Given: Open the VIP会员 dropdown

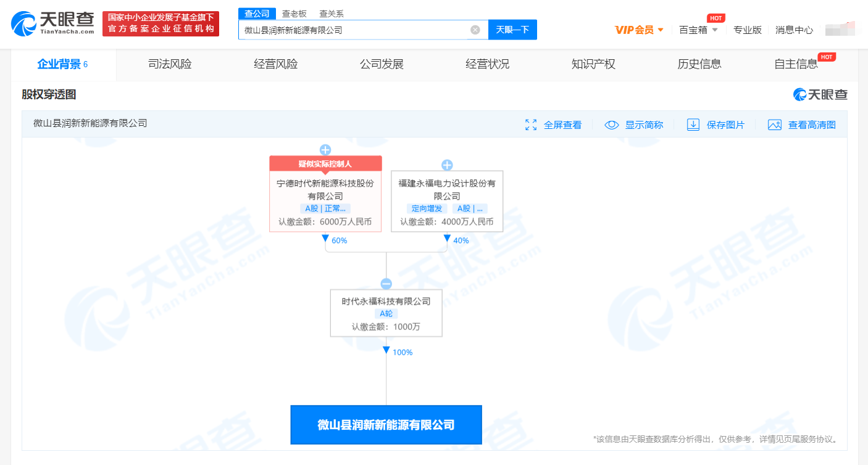Looking at the screenshot, I should point(639,30).
